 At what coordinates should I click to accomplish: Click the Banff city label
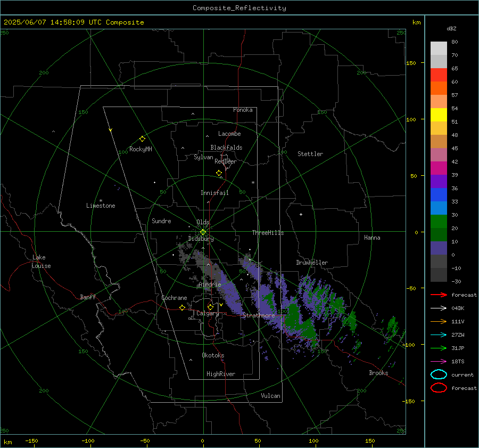(x=88, y=297)
